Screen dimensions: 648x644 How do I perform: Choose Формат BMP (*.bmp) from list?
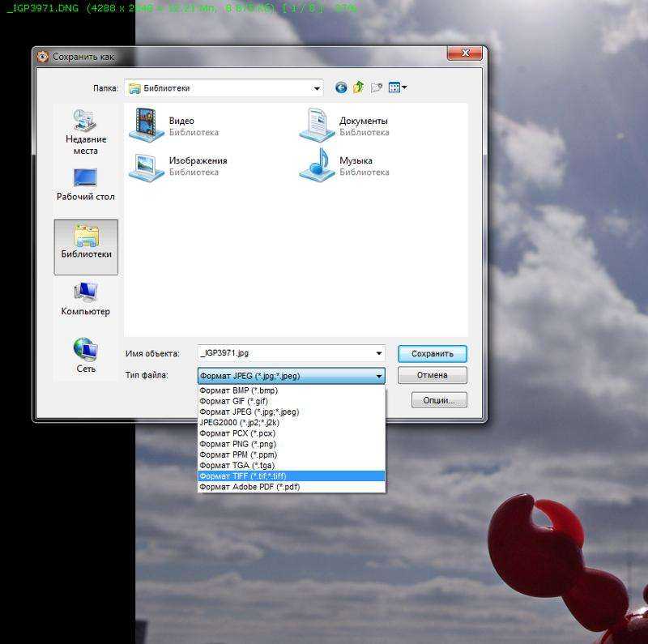(x=292, y=390)
